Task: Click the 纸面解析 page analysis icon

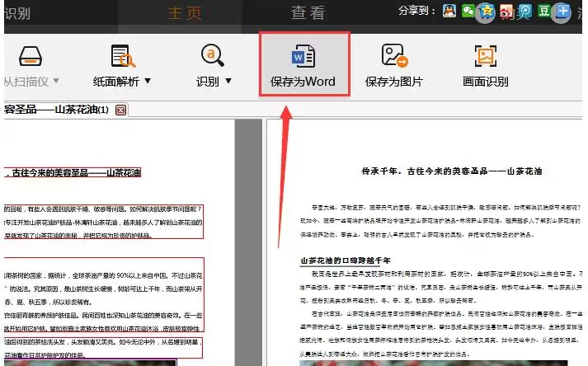Action: (x=124, y=56)
